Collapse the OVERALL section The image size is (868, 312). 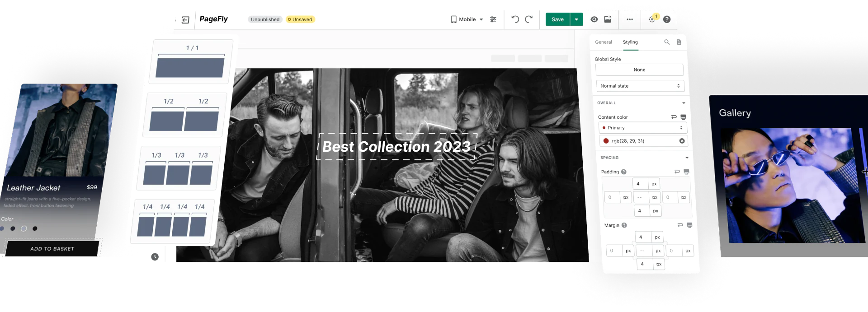(684, 103)
